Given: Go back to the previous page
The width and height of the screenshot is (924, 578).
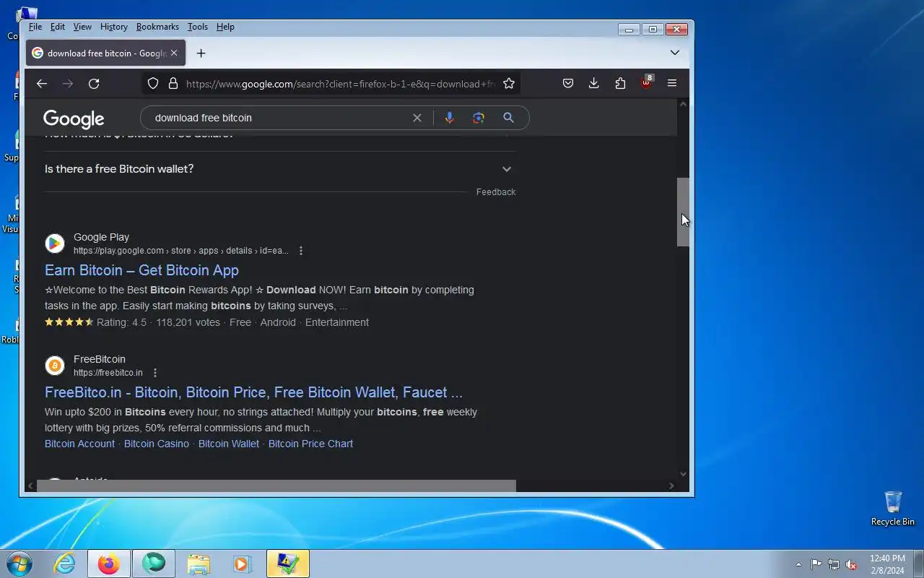Looking at the screenshot, I should point(42,84).
